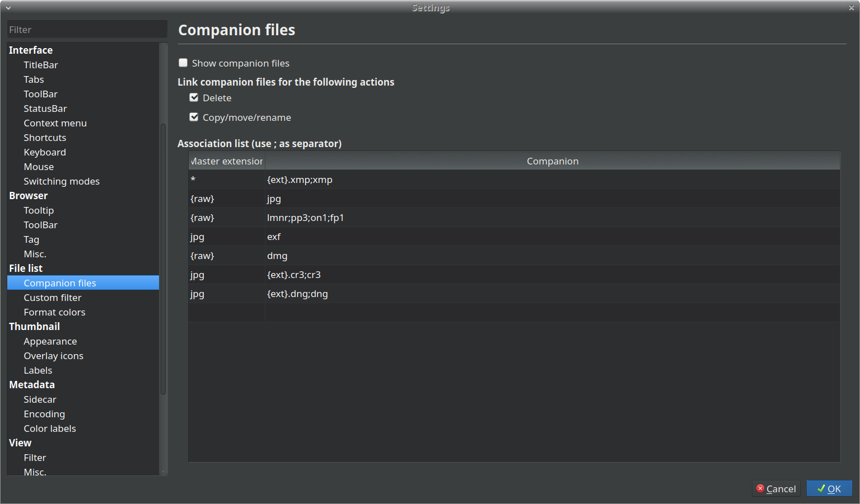This screenshot has width=860, height=504.
Task: Select the lmnr;pp3;on1;fp1 companion cell
Action: coord(306,218)
